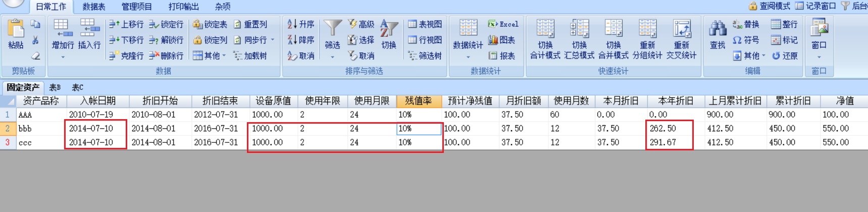
Task: Expand the 其他 dropdown in 编辑 group
Action: click(x=763, y=56)
